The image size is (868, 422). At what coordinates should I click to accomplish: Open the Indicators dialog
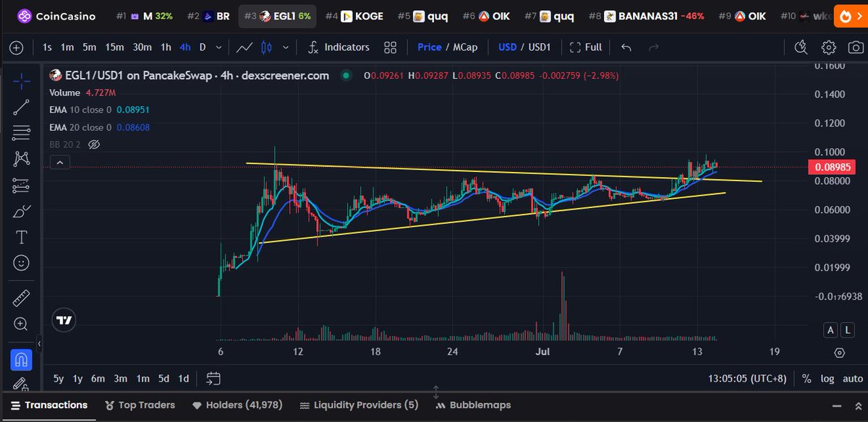coord(339,48)
